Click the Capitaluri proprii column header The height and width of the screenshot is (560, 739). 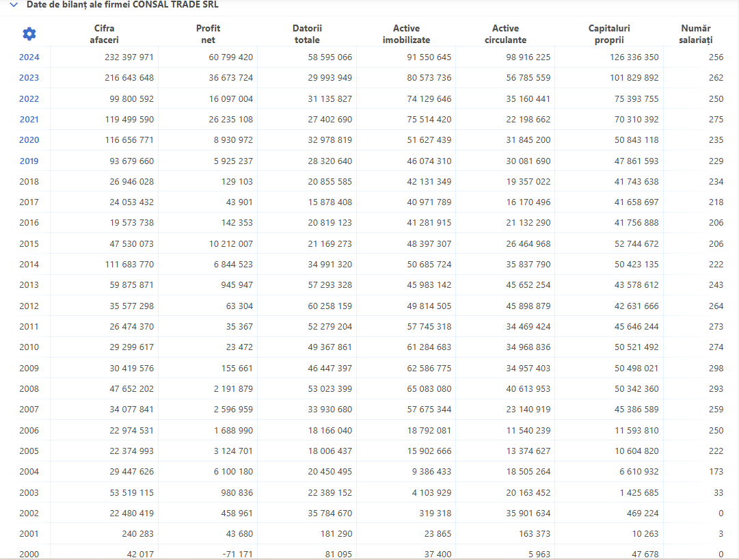(x=608, y=34)
